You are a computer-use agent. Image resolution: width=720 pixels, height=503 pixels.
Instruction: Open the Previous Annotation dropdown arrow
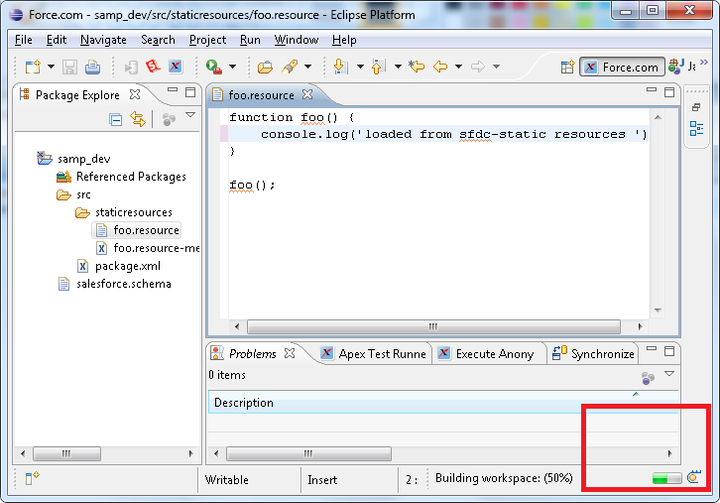coord(398,67)
